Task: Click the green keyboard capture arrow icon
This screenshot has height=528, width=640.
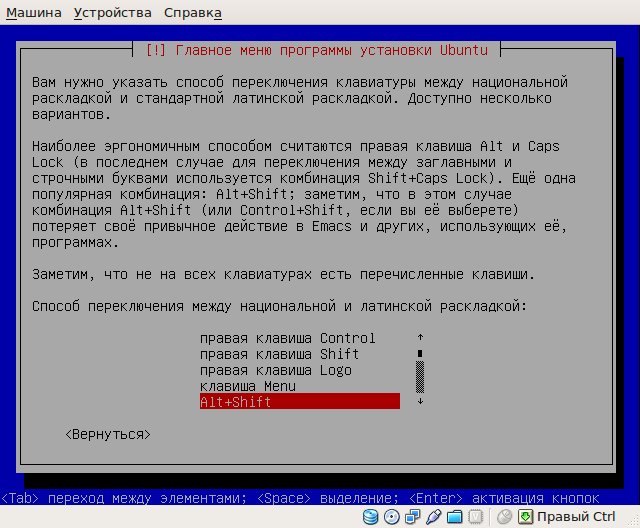Action: point(525,517)
